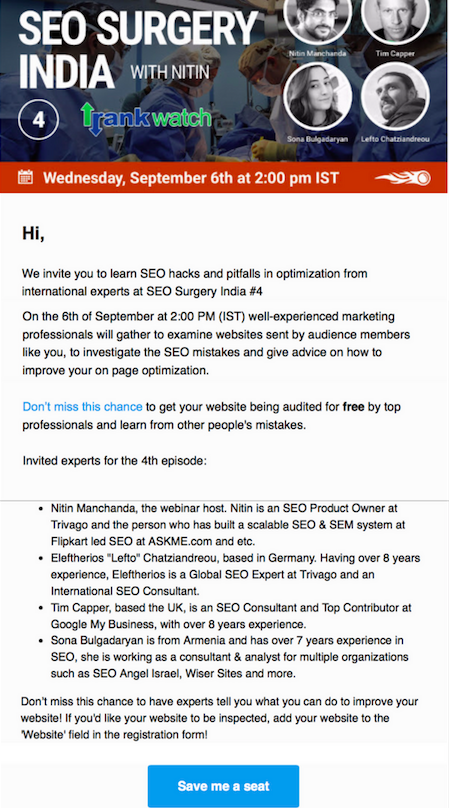
Task: Click the Nitin Manchanda name caption
Action: pos(318,53)
